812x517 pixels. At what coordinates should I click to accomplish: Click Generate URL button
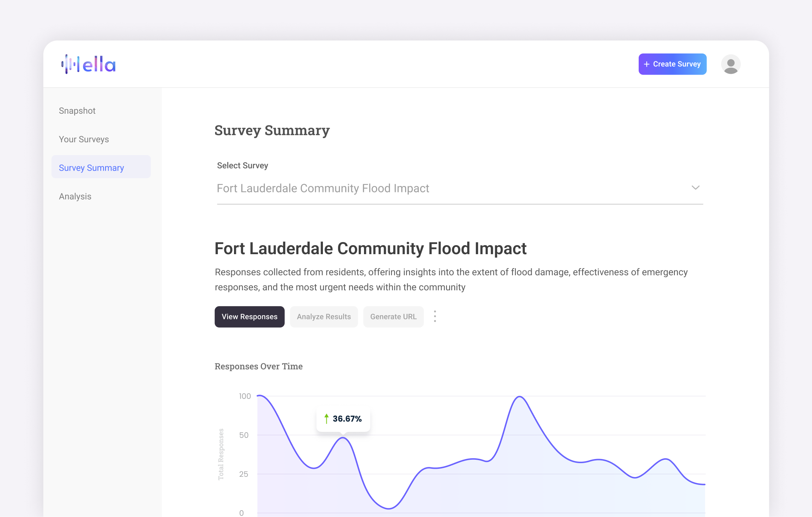[393, 317]
